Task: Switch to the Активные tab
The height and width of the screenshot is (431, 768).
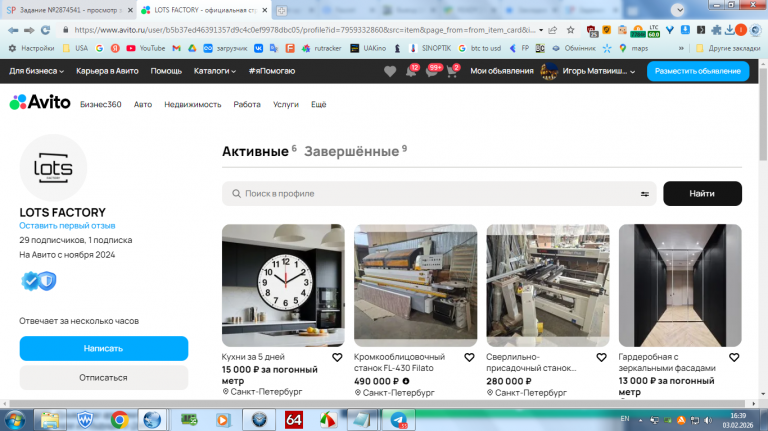Action: coord(255,151)
